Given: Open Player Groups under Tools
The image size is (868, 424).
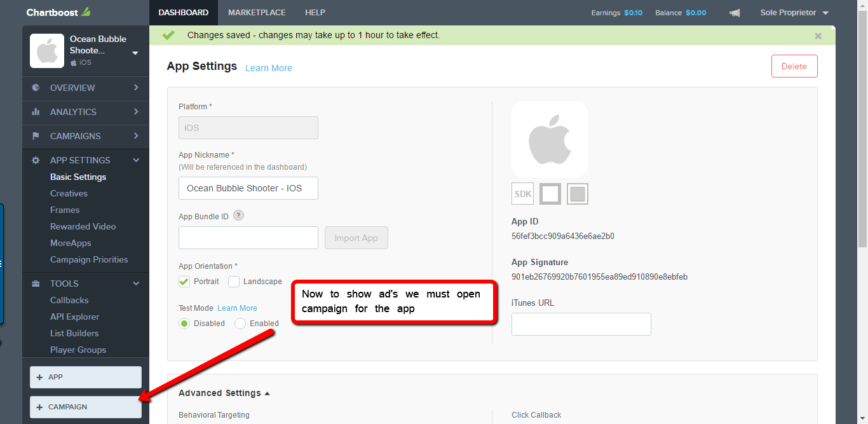Looking at the screenshot, I should tap(78, 350).
